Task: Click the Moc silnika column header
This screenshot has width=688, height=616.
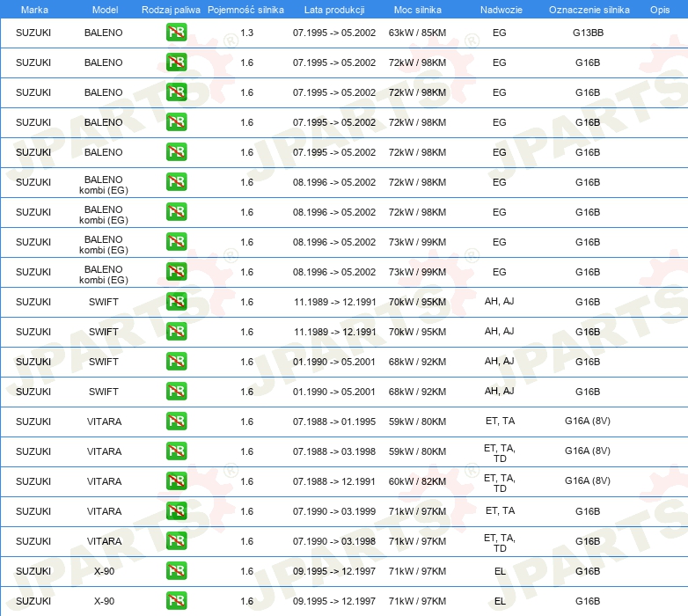Action: pos(418,10)
